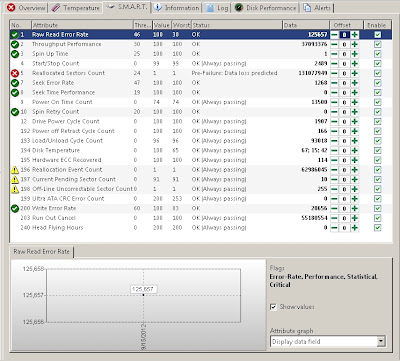Toggle the Show values checkbox
This screenshot has height=361, width=400.
pos(273,307)
